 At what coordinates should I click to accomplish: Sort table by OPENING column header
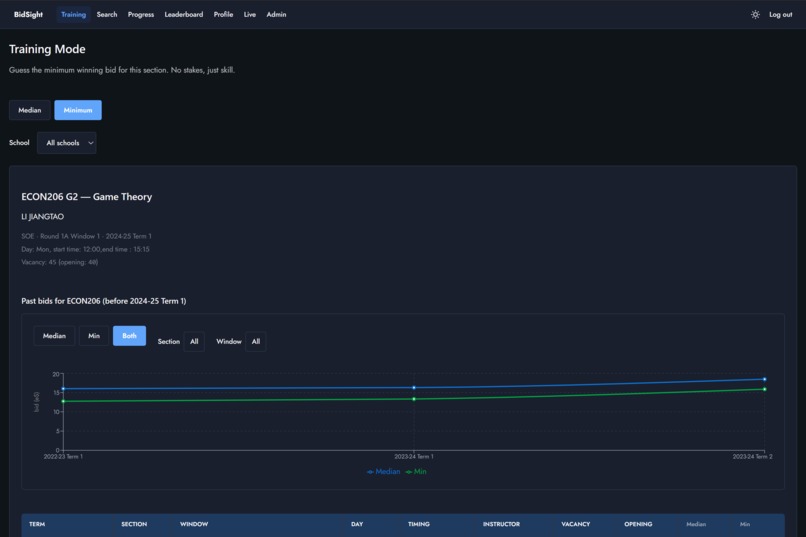[x=638, y=524]
